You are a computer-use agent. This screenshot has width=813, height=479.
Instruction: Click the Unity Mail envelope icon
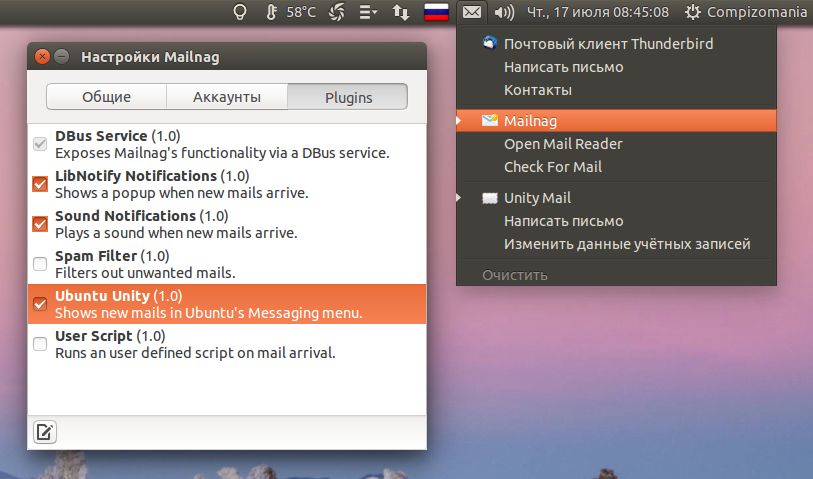[489, 198]
